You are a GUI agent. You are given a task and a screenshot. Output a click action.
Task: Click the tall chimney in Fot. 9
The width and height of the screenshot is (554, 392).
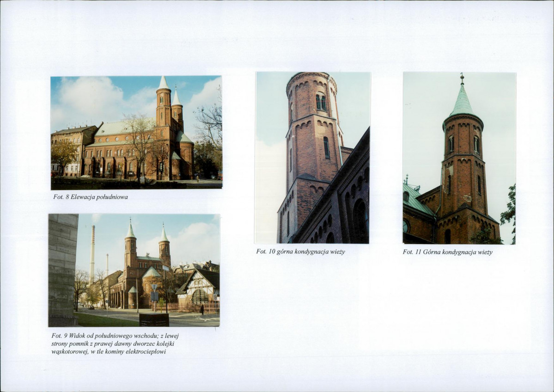point(92,254)
